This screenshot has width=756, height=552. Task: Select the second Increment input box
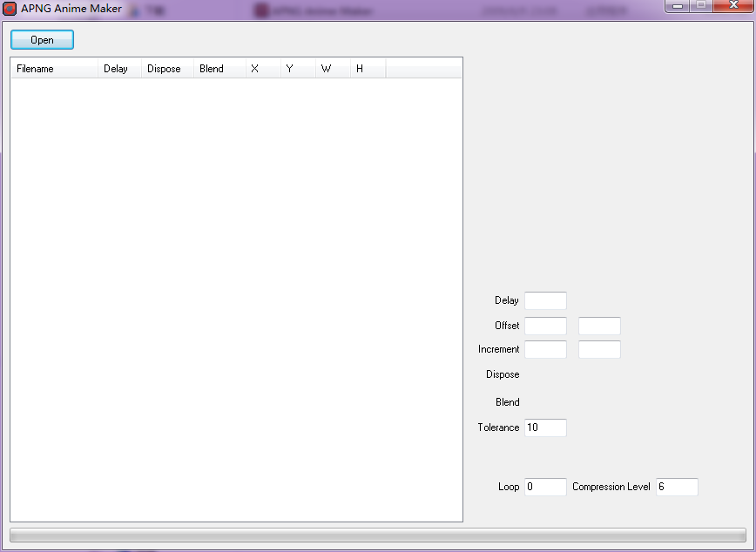pyautogui.click(x=599, y=349)
